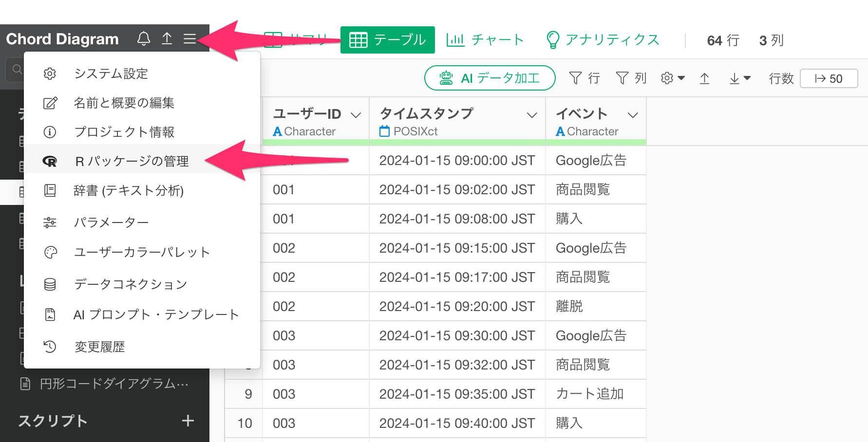Open システム設定 from the menu
The width and height of the screenshot is (868, 442).
111,74
